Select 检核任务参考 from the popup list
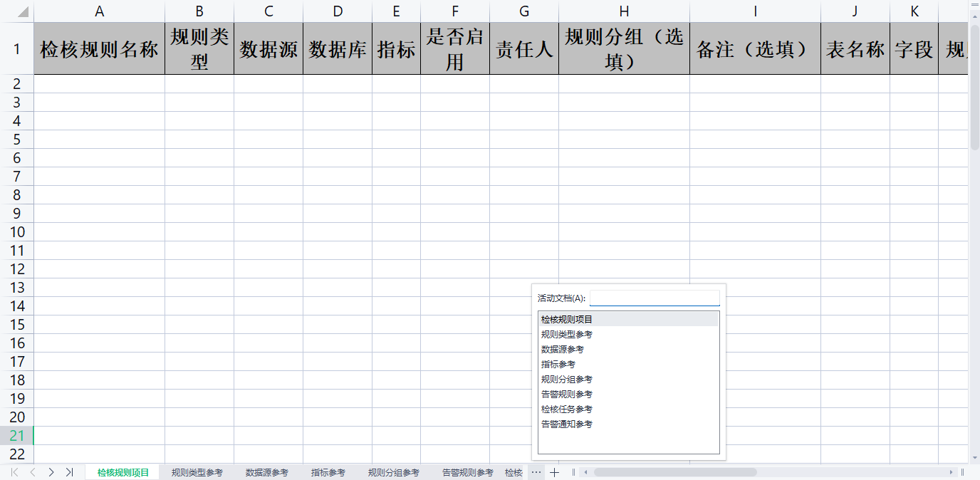 (x=566, y=409)
